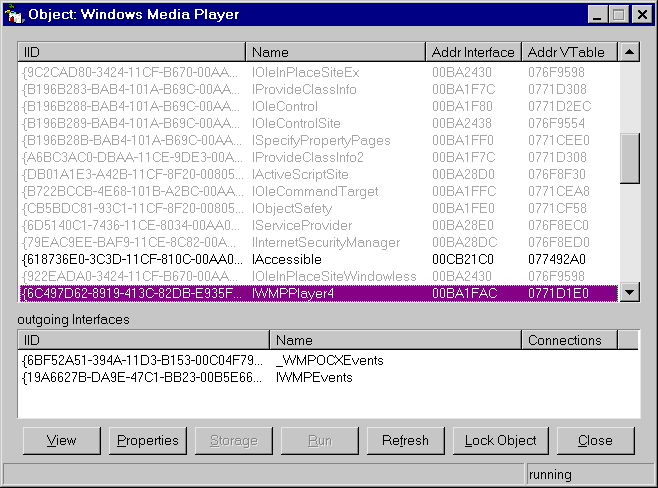Minimize the Object window
This screenshot has width=658, height=488.
pos(598,15)
